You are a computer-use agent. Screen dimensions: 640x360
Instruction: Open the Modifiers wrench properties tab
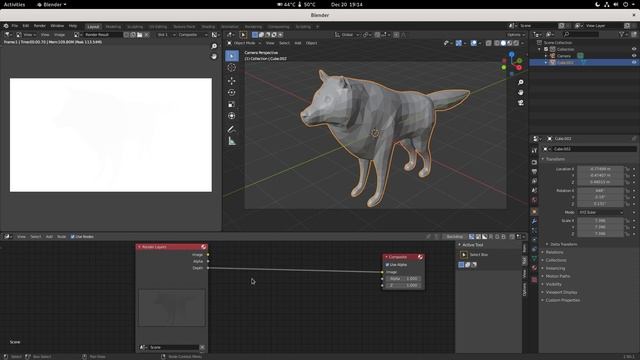tap(534, 221)
